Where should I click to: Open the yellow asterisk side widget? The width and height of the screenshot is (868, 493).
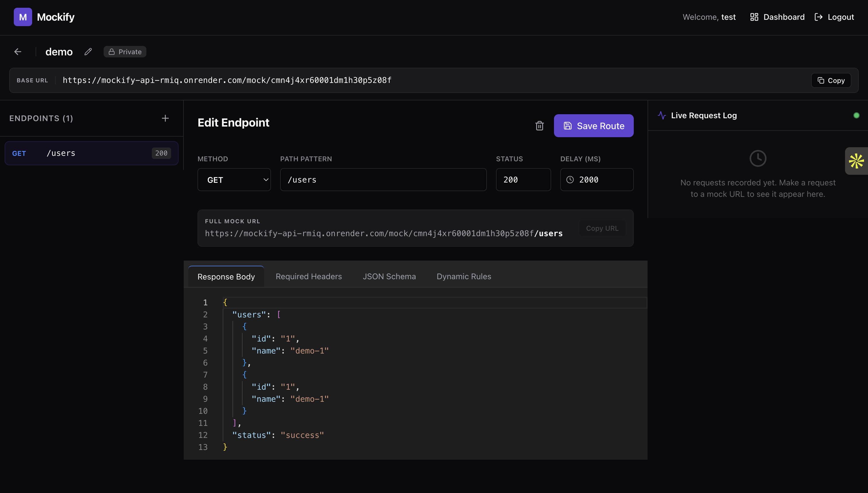(856, 161)
